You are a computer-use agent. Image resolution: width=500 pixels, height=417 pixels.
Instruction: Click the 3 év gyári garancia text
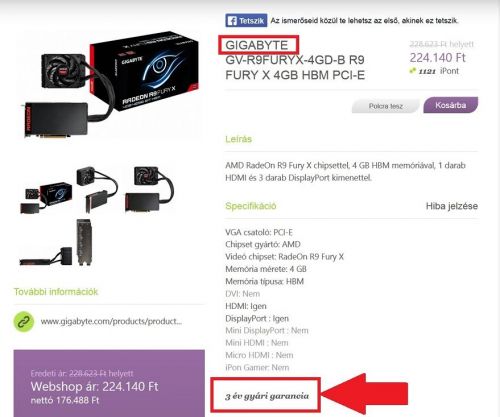tap(267, 396)
